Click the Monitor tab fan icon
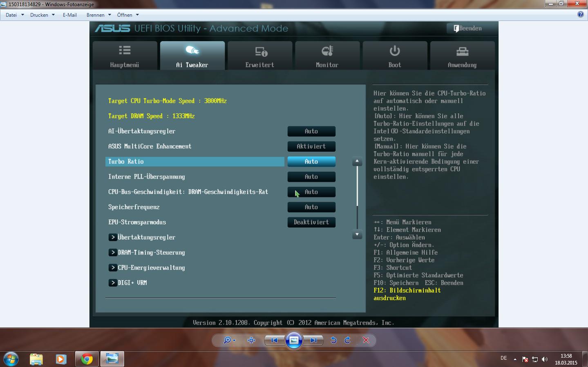The height and width of the screenshot is (367, 588). (327, 51)
